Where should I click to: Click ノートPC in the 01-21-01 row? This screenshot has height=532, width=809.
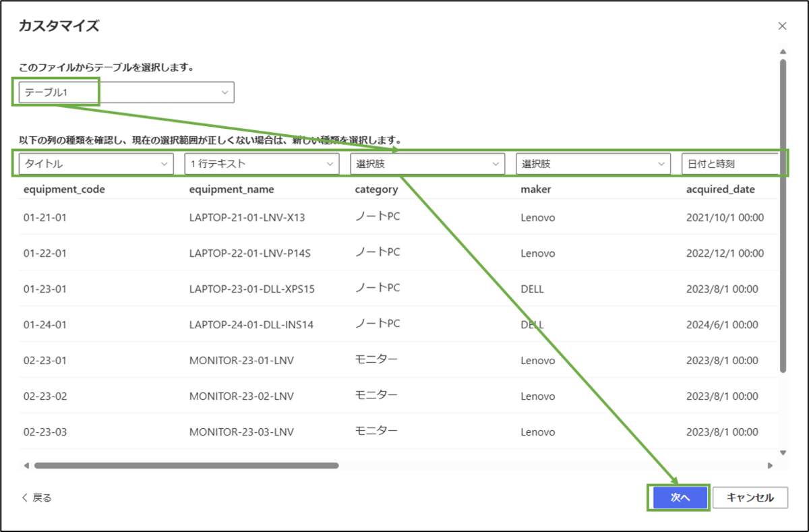(378, 216)
